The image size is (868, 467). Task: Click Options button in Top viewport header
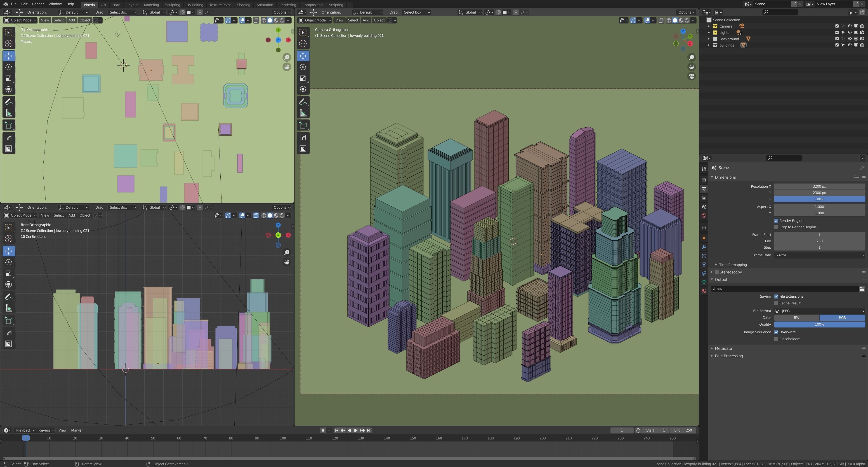(x=282, y=12)
